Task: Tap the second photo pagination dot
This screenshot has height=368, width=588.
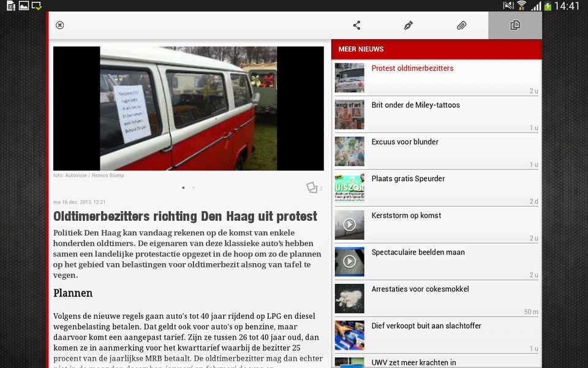Action: [194, 188]
